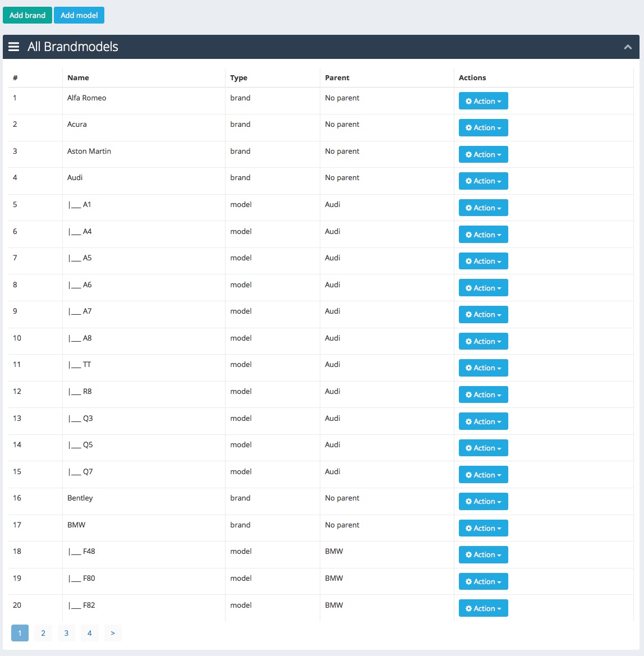
Task: Open Action dropdown for Bentley
Action: [x=484, y=501]
